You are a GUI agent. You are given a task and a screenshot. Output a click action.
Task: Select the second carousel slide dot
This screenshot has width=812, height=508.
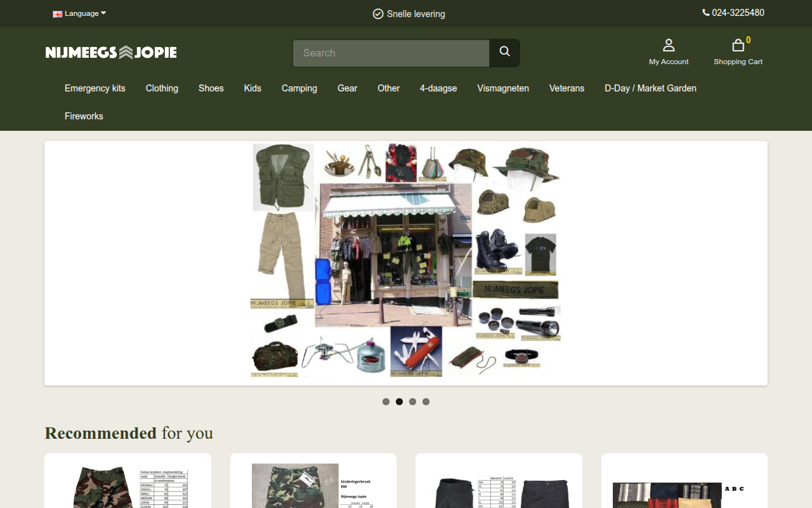pos(399,401)
